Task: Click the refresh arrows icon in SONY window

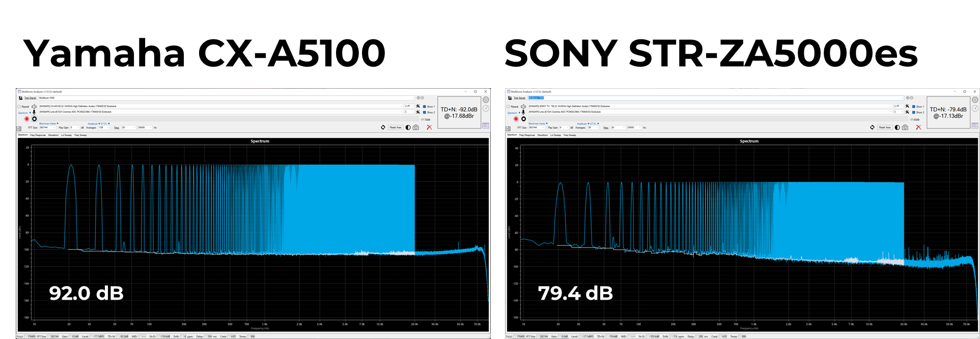Action: click(x=872, y=127)
